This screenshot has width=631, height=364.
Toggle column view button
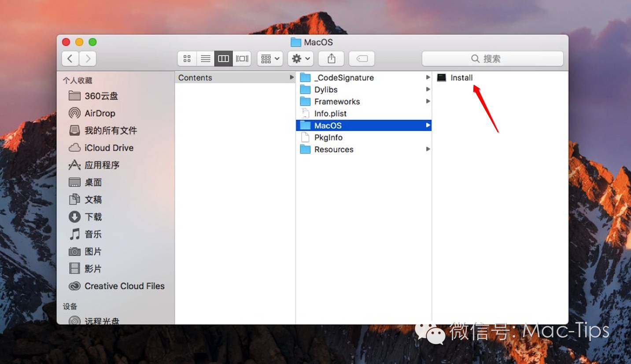pos(224,59)
